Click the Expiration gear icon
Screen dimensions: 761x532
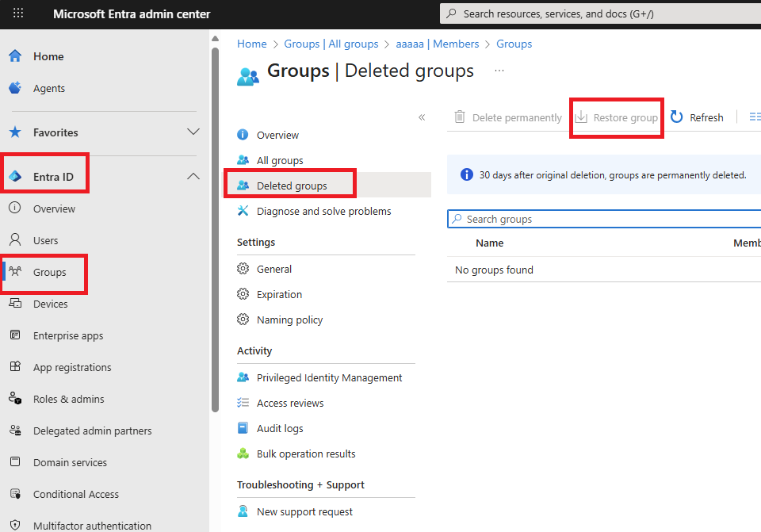(x=243, y=293)
